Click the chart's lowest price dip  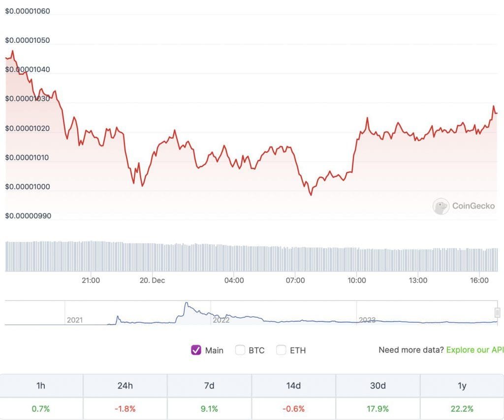point(311,195)
